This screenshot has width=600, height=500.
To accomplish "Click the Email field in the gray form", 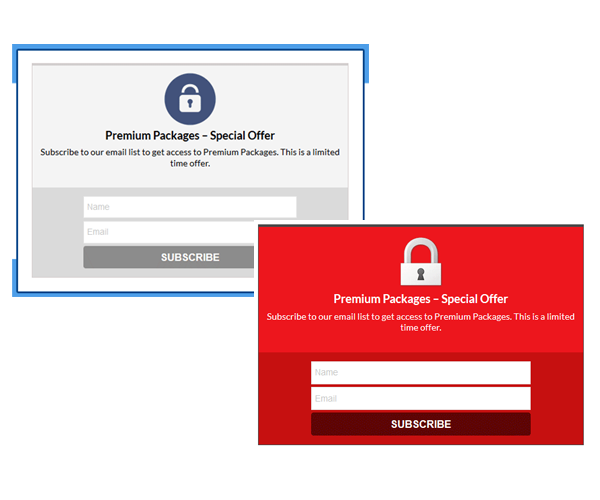I will (x=168, y=232).
